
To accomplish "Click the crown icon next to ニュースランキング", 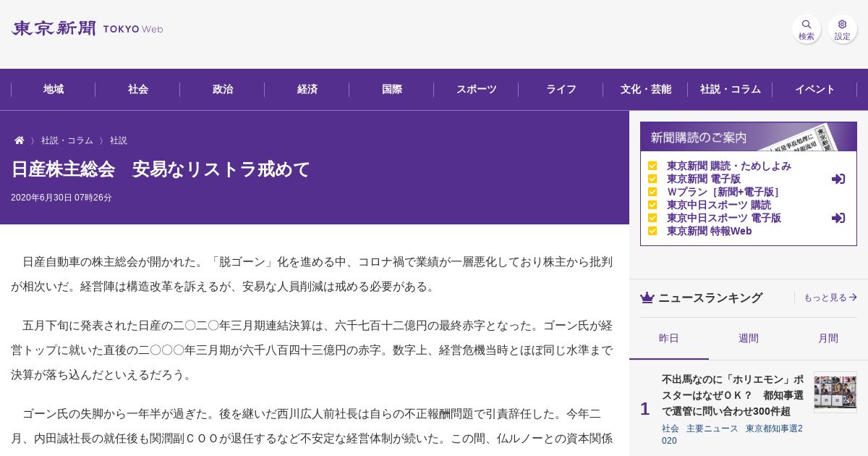I will point(647,297).
